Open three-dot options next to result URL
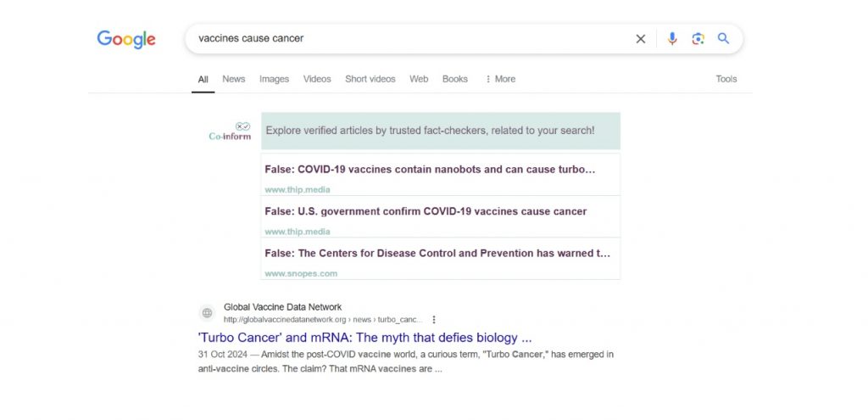 [434, 320]
